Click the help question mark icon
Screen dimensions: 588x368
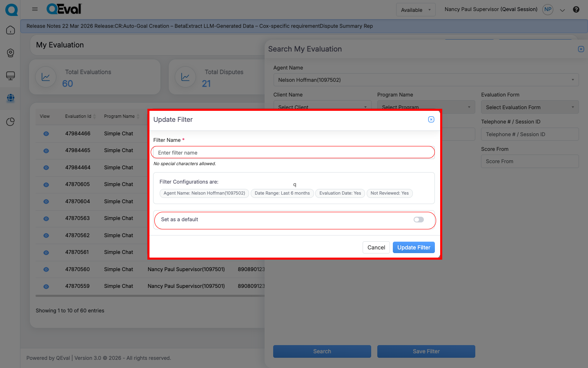[x=576, y=9]
